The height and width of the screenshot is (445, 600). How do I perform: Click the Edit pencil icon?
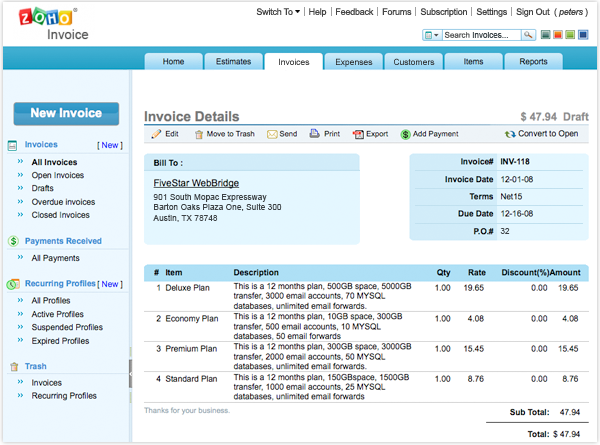[x=156, y=134]
